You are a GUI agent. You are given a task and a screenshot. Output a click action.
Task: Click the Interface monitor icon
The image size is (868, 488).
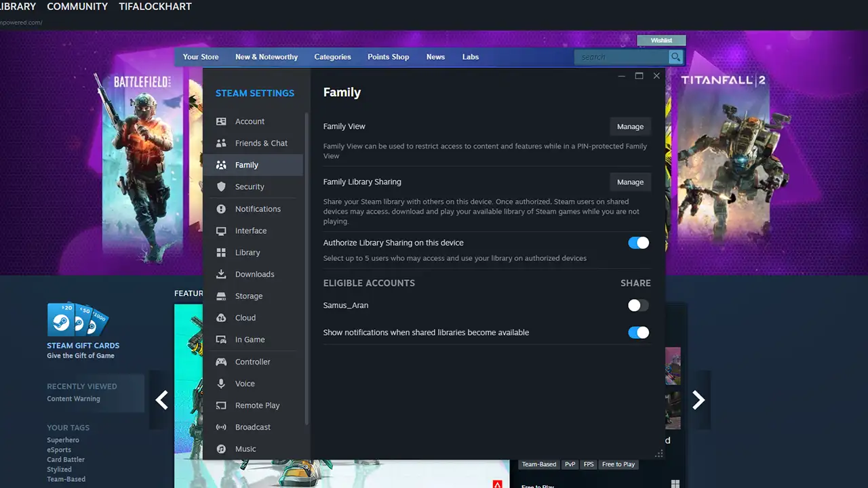point(221,230)
